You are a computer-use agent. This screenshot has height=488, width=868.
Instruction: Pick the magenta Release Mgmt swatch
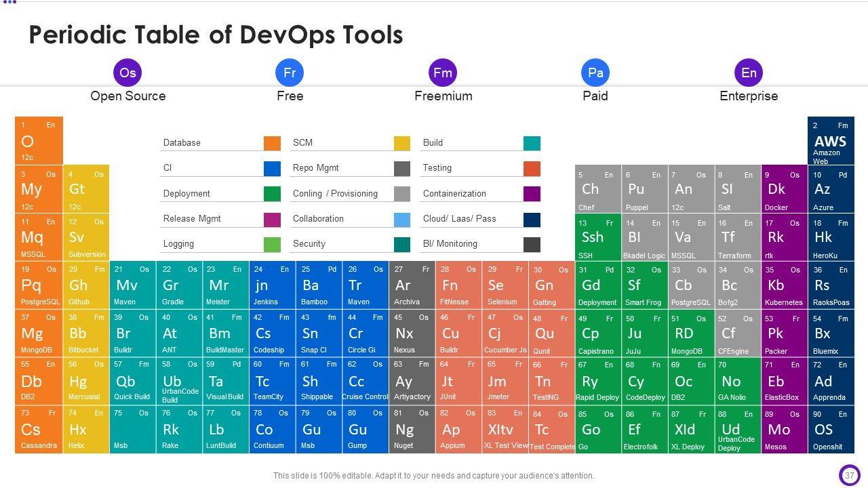pos(272,219)
